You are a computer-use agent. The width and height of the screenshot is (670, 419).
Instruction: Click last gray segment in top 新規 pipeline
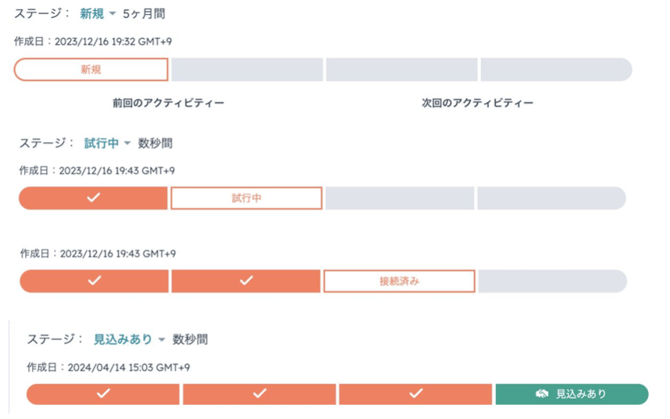556,70
